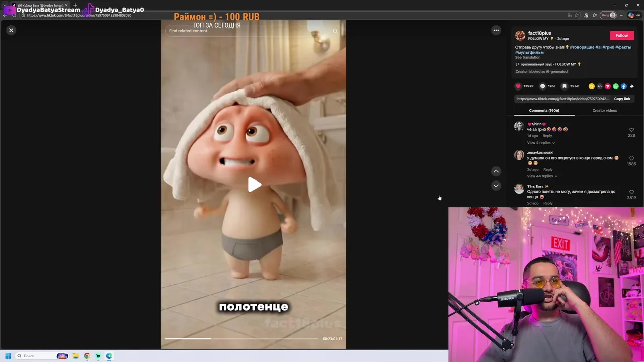This screenshot has width=644, height=362.
Task: Like the video with the heart icon
Action: tap(518, 86)
